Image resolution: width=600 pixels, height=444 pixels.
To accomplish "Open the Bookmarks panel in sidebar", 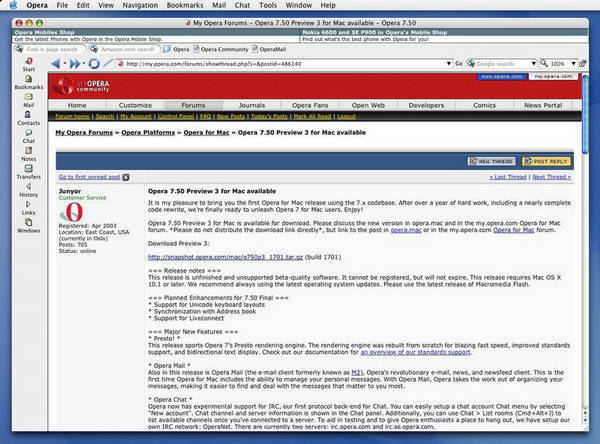I will [29, 82].
